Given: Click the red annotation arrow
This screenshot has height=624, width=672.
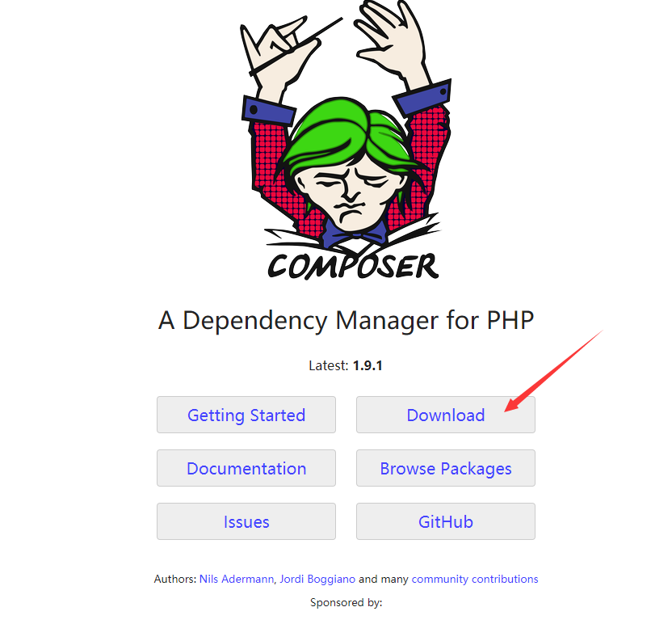Looking at the screenshot, I should 554,370.
